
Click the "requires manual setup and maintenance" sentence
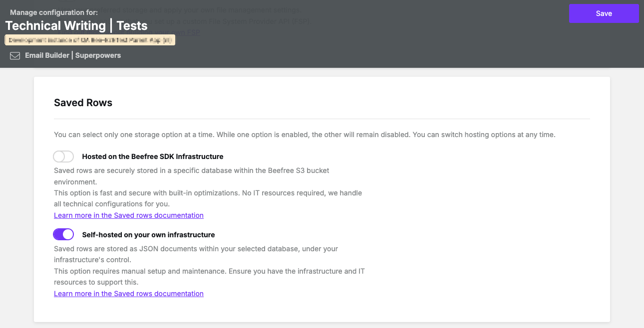(x=209, y=271)
